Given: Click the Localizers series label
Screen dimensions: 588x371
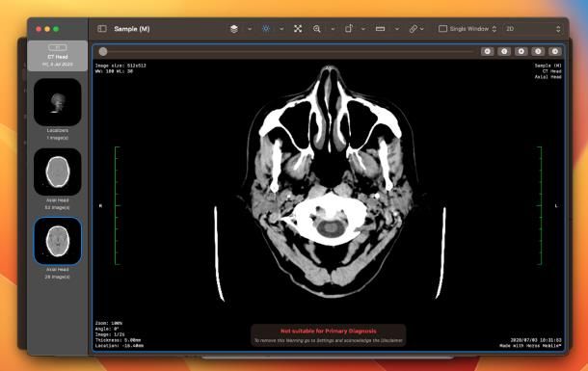Looking at the screenshot, I should pos(58,130).
